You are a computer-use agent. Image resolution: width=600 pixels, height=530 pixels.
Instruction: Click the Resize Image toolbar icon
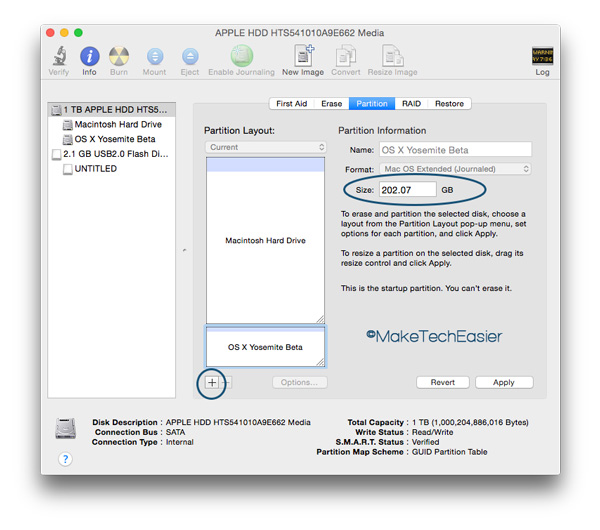[393, 56]
